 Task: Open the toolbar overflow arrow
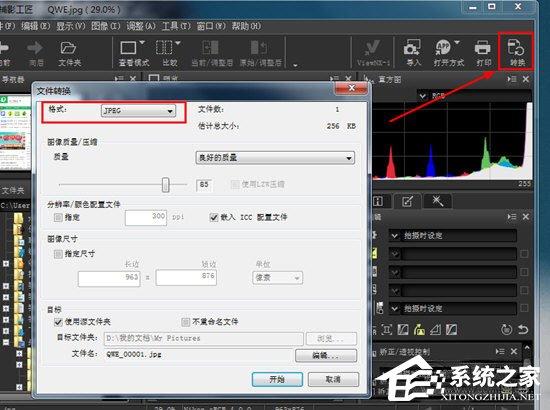point(295,65)
